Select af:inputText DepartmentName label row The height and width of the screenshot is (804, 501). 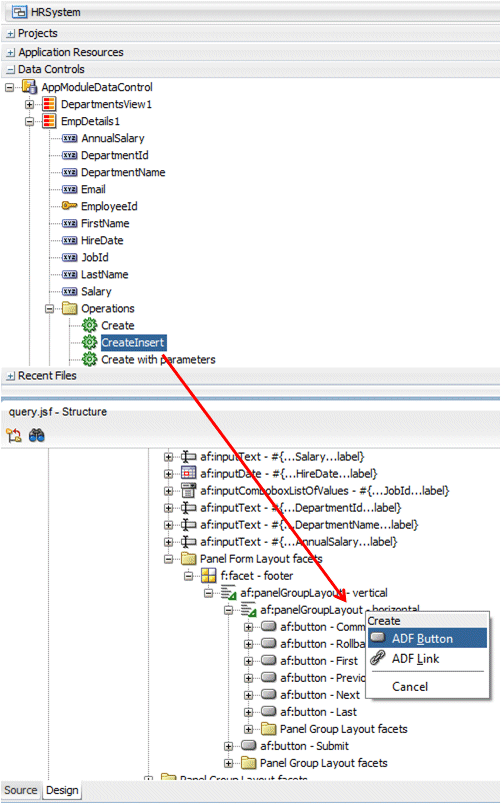[x=309, y=525]
